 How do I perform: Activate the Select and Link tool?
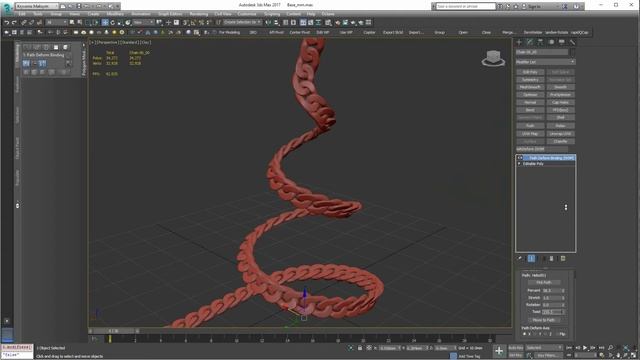click(x=23, y=22)
